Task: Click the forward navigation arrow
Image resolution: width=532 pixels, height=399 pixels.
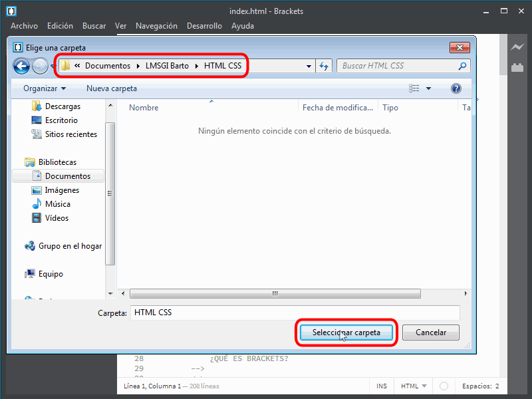Action: 40,66
